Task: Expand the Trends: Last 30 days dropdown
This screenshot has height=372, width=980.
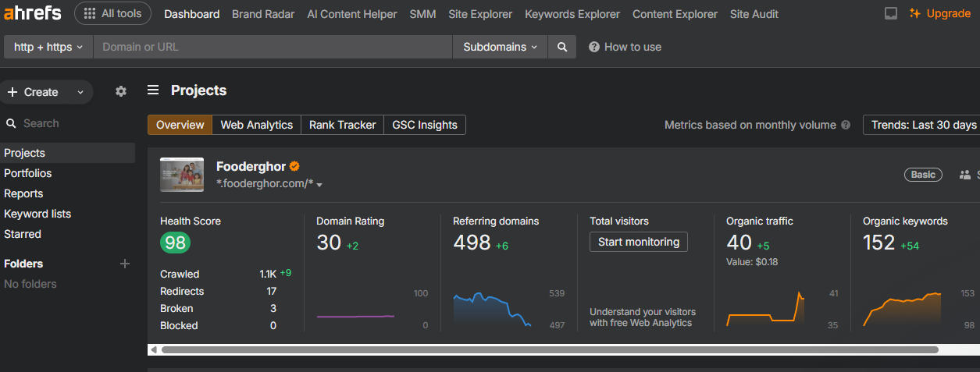Action: coord(923,125)
